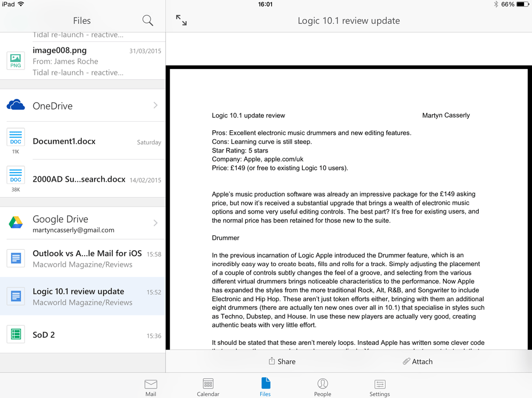Select the Files tab
The width and height of the screenshot is (532, 398).
[265, 387]
